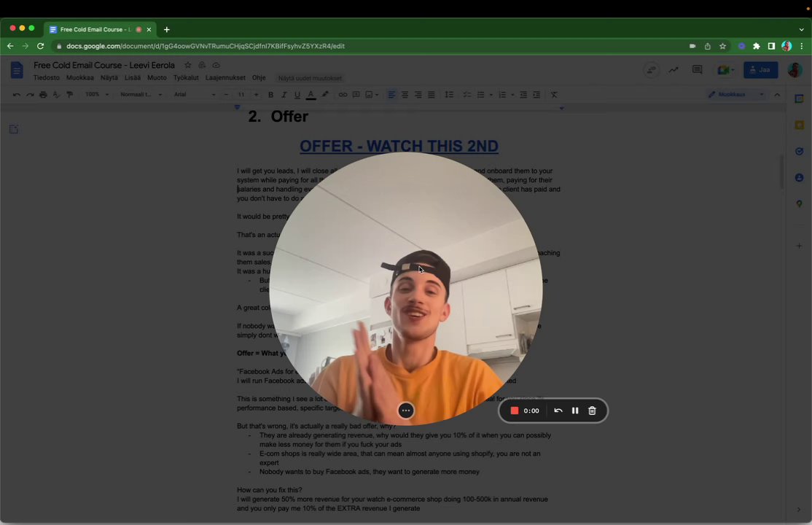Open the text color picker

(311, 95)
